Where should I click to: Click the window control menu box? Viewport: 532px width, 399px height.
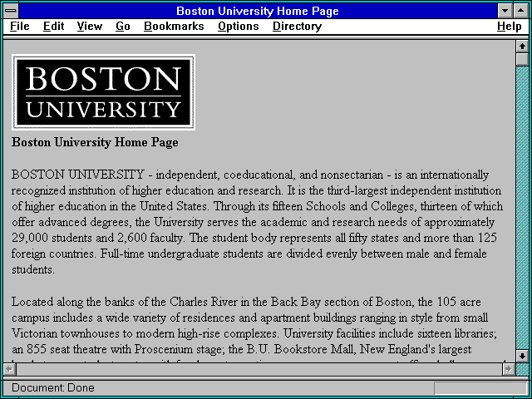[11, 11]
